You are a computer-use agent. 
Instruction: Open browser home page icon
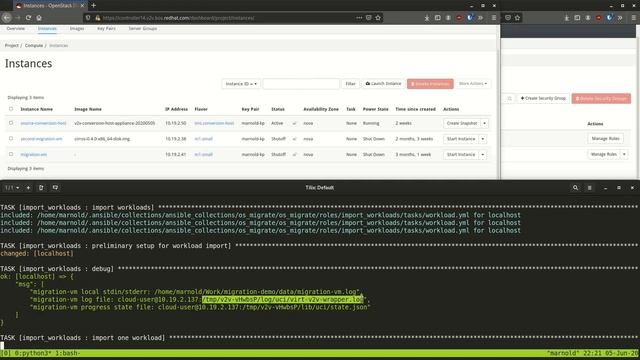(x=39, y=18)
